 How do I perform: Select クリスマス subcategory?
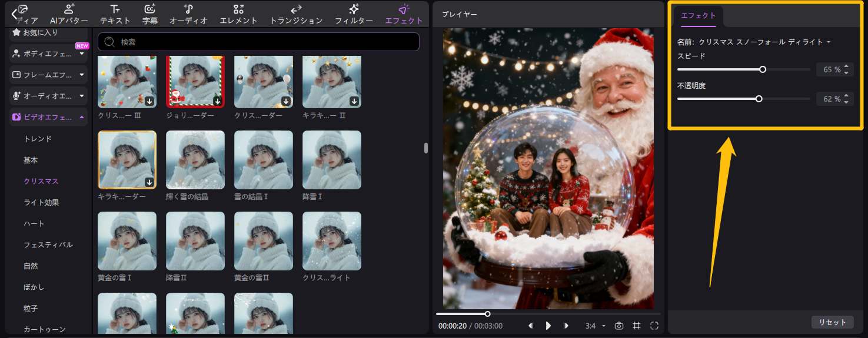41,182
